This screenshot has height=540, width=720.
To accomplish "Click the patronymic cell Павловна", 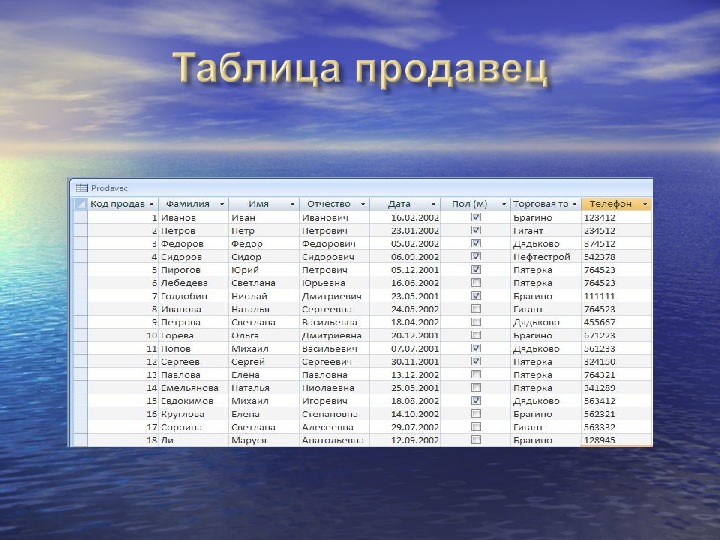I will click(x=334, y=374).
